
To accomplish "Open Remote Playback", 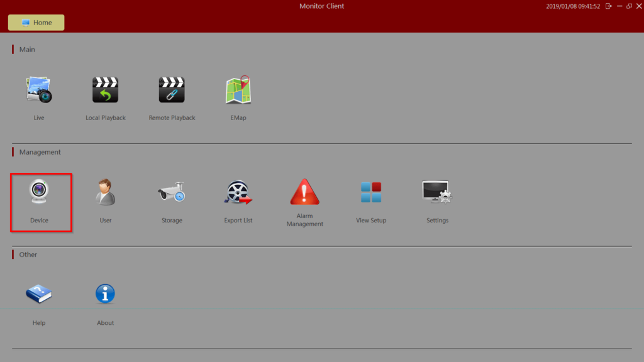I will tap(172, 90).
